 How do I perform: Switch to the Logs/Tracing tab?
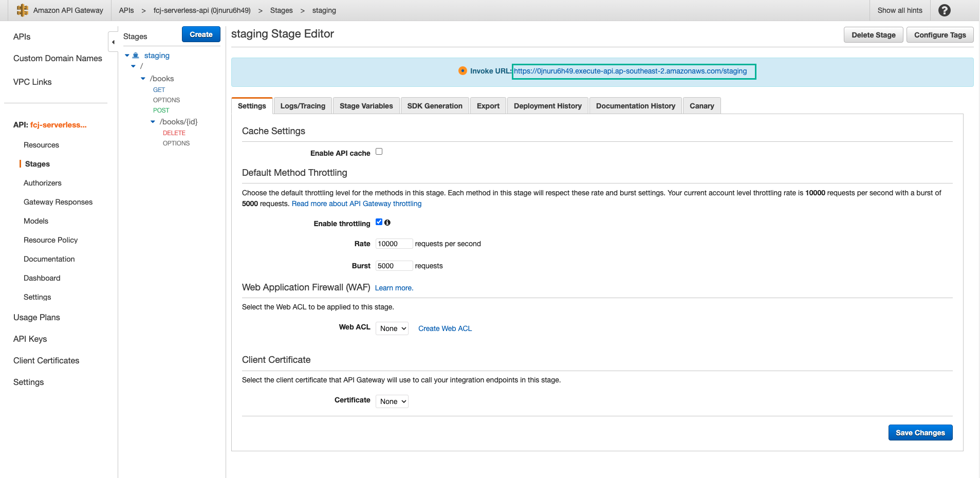coord(303,106)
